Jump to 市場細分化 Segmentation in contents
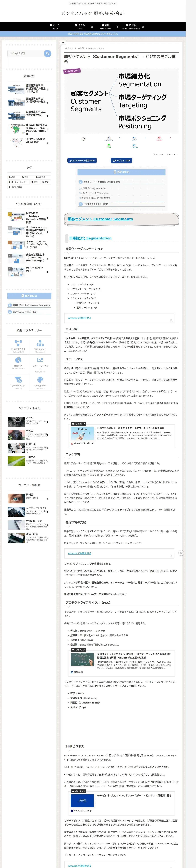The image size is (196, 868). 93,188
